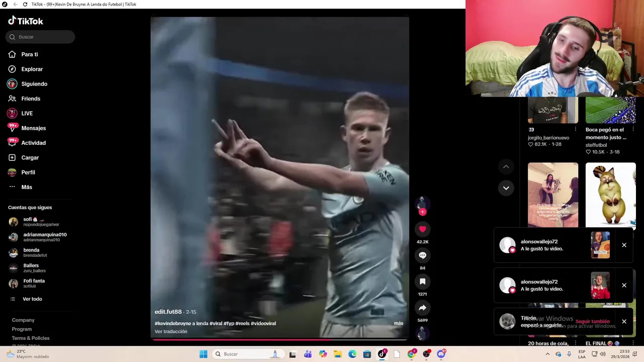644x362 pixels.
Task: Open the Actividad notifications
Action: coord(33,143)
